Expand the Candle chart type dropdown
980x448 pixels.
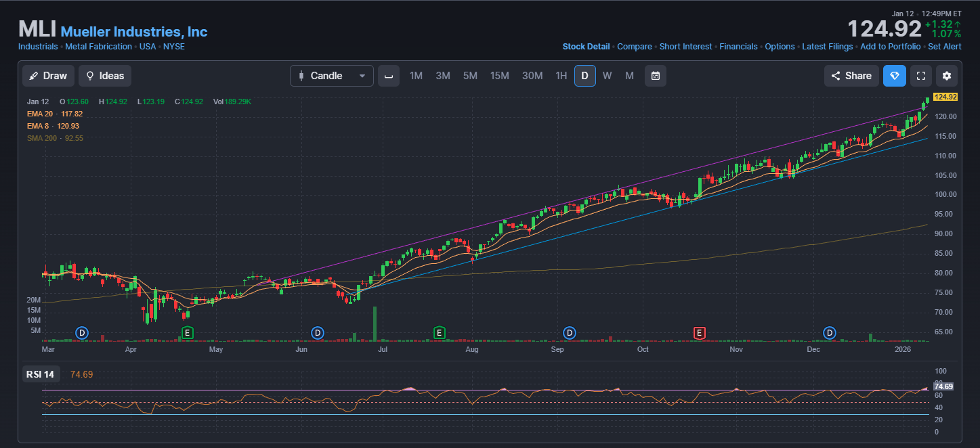(x=332, y=76)
